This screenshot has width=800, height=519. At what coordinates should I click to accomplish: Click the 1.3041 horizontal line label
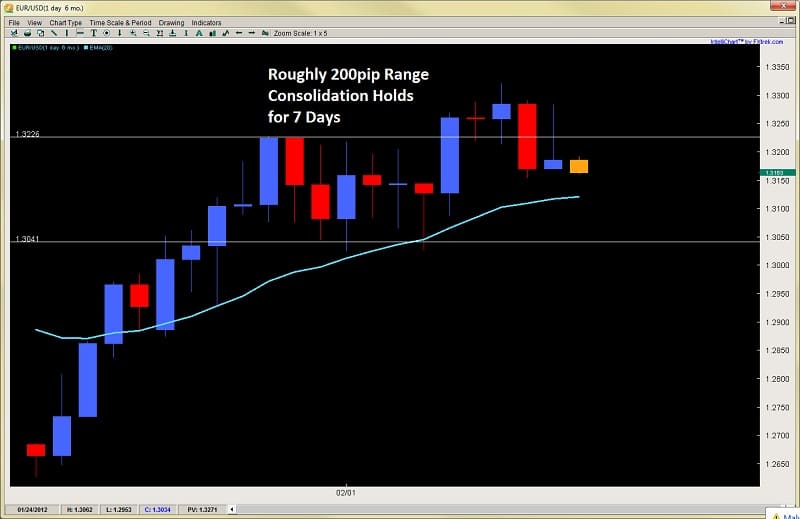point(27,239)
